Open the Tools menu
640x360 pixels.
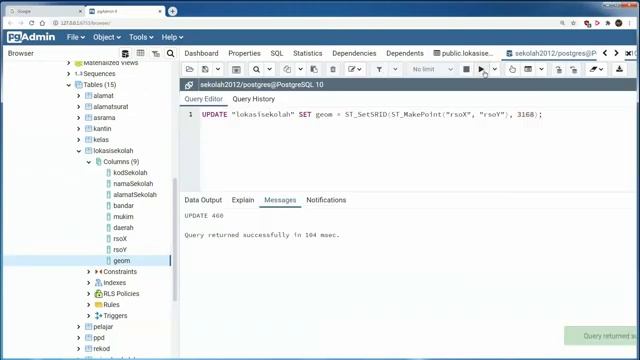(141, 37)
